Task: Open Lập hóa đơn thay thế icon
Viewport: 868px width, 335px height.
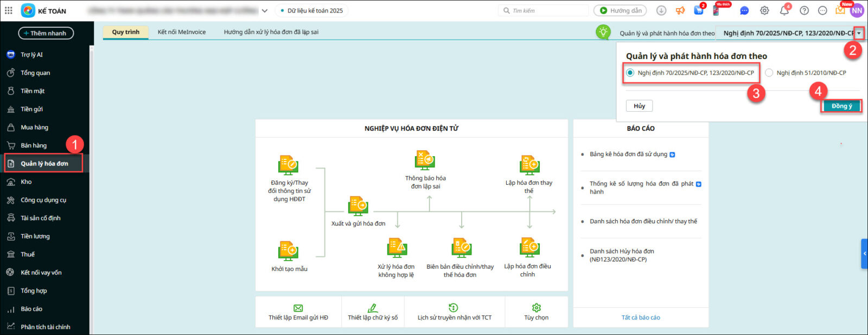Action: (x=529, y=165)
